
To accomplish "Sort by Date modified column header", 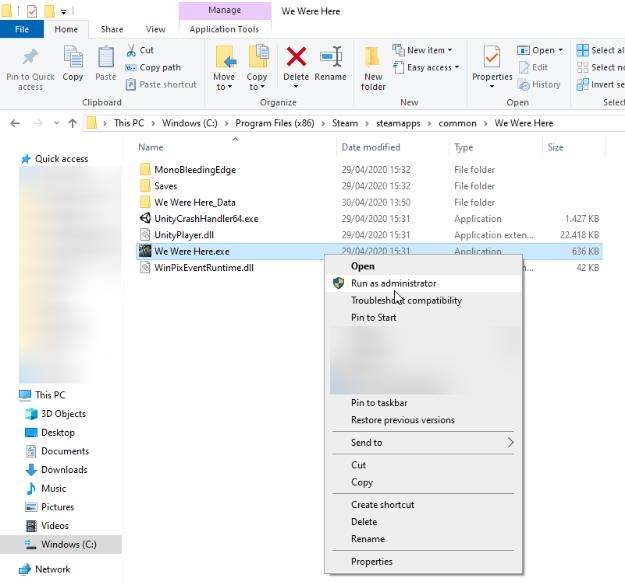I will (371, 147).
